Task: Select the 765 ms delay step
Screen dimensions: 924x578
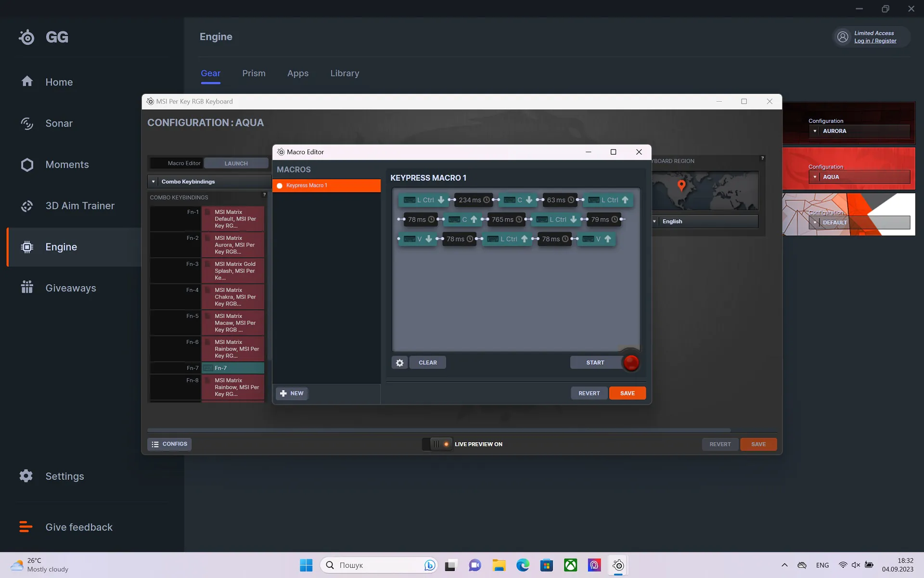Action: tap(507, 220)
